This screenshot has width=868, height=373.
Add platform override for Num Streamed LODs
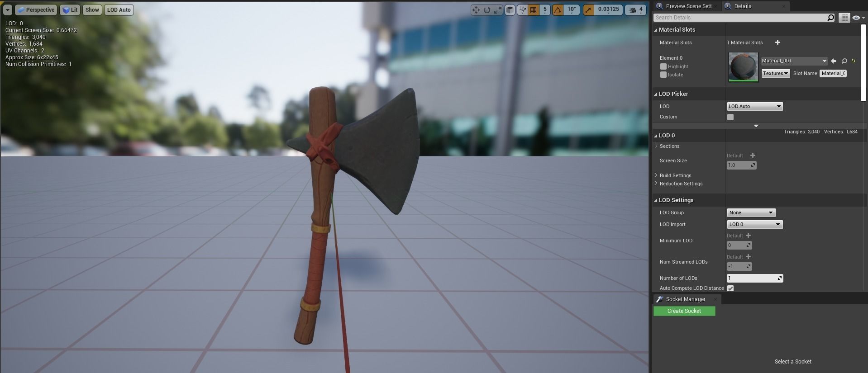(x=748, y=257)
